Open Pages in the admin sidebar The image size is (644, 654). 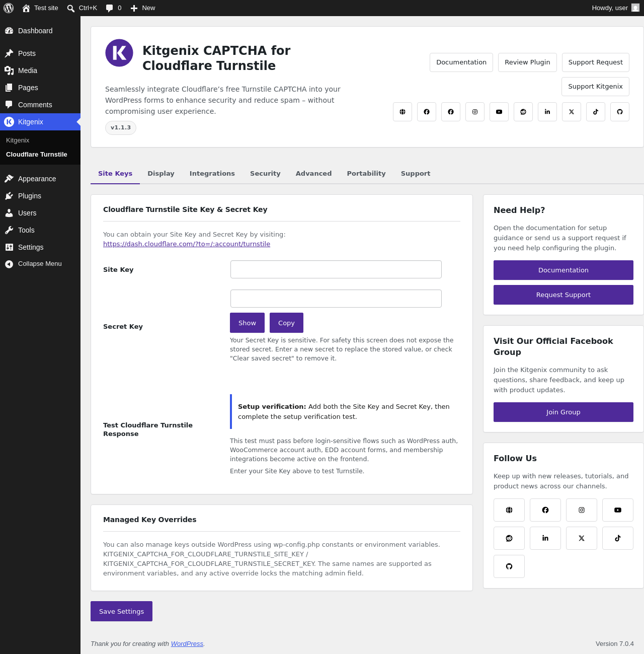(x=40, y=88)
